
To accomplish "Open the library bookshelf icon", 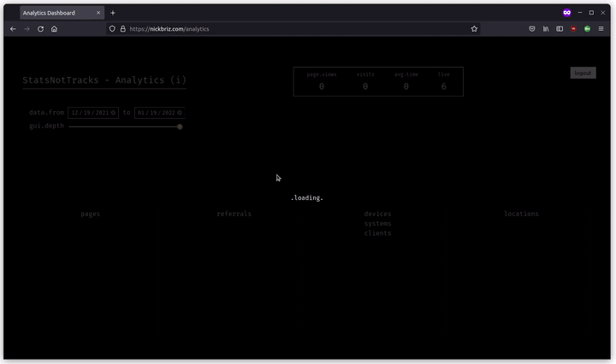I will (x=546, y=29).
